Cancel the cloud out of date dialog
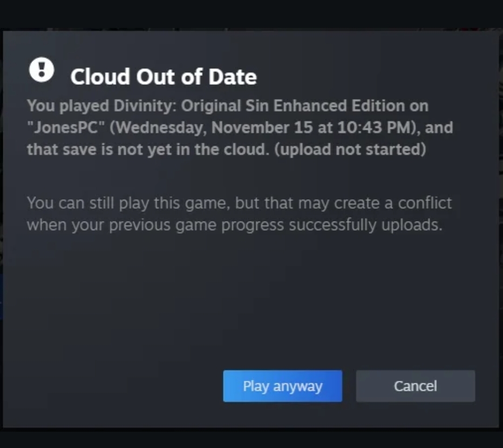Image resolution: width=503 pixels, height=448 pixels. 415,386
